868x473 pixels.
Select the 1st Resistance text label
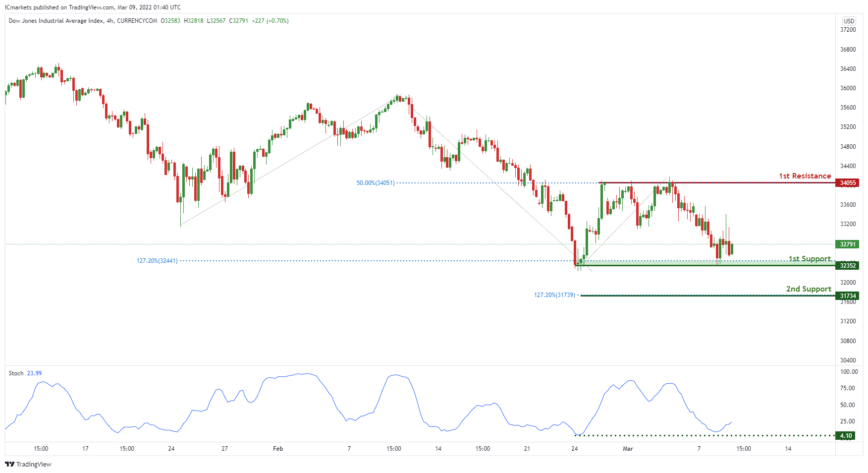[x=805, y=176]
